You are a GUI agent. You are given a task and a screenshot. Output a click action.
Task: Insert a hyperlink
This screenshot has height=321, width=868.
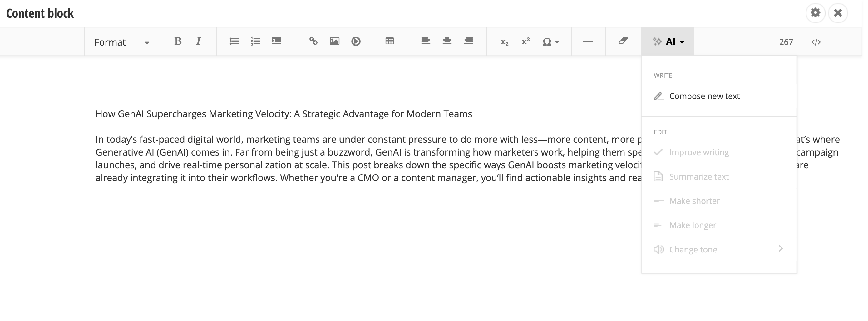point(313,41)
